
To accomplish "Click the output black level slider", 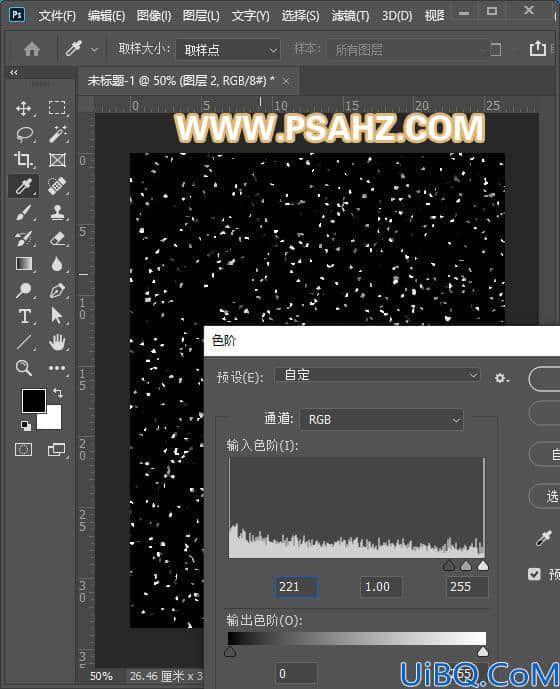I will (230, 652).
